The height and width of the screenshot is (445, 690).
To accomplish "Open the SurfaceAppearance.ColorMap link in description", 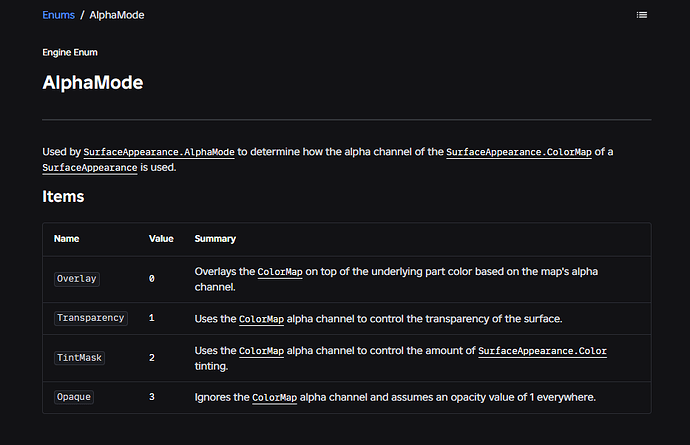I will [x=519, y=152].
